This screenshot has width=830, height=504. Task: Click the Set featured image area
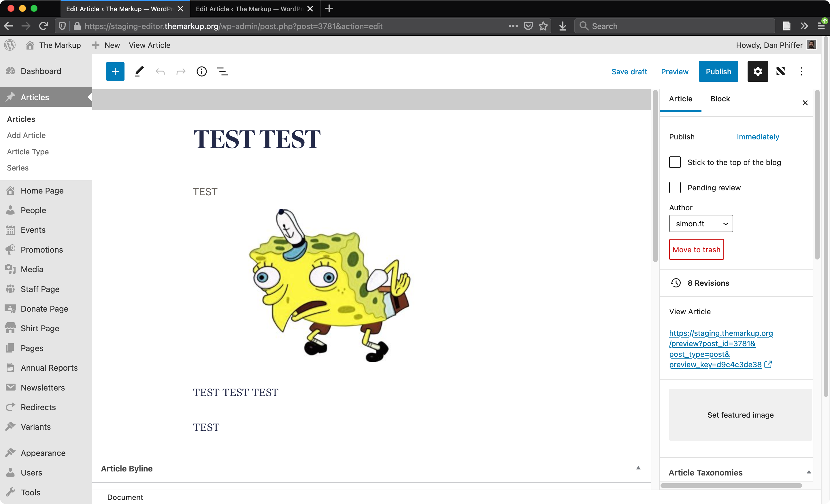(x=740, y=415)
